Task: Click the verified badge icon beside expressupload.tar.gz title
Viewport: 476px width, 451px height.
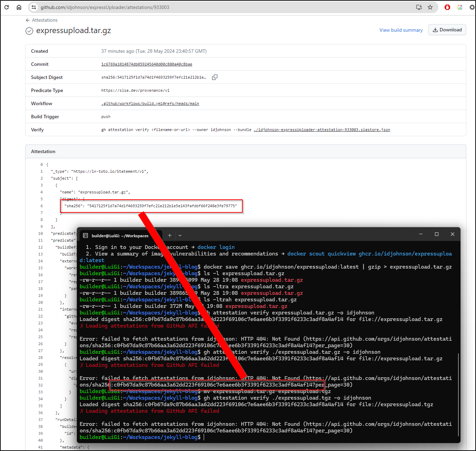Action: pos(29,31)
